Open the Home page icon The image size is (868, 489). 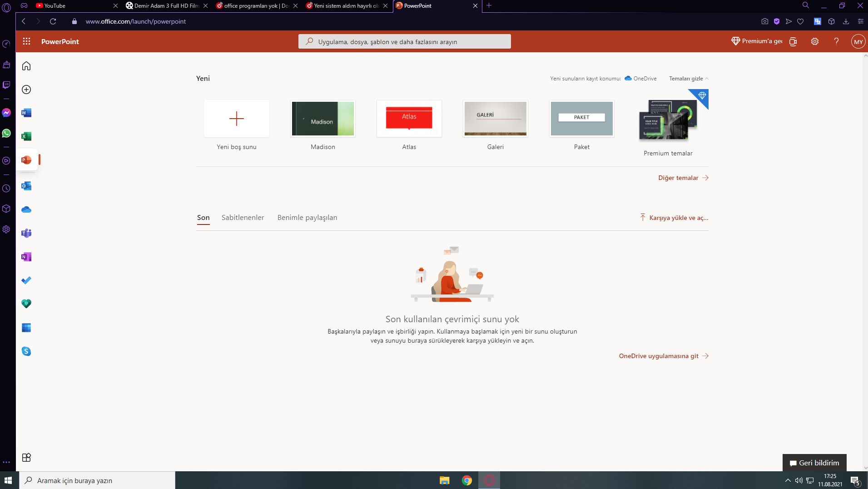26,65
